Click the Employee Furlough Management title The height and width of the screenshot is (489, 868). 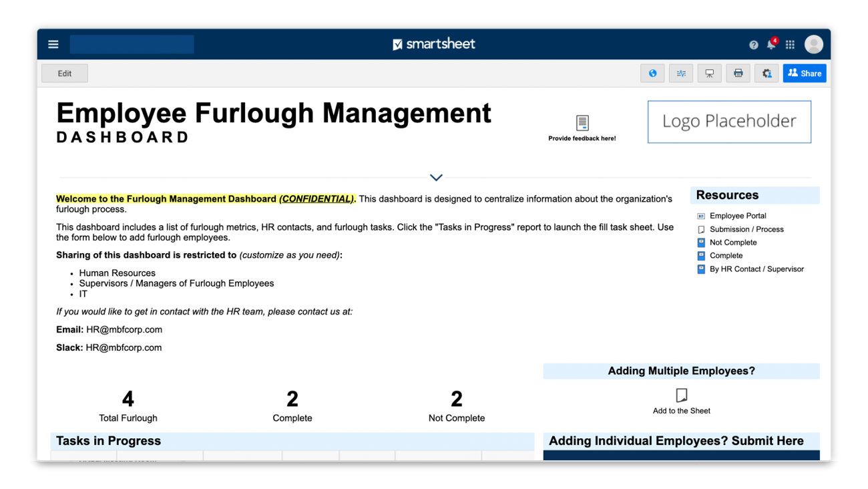[274, 113]
